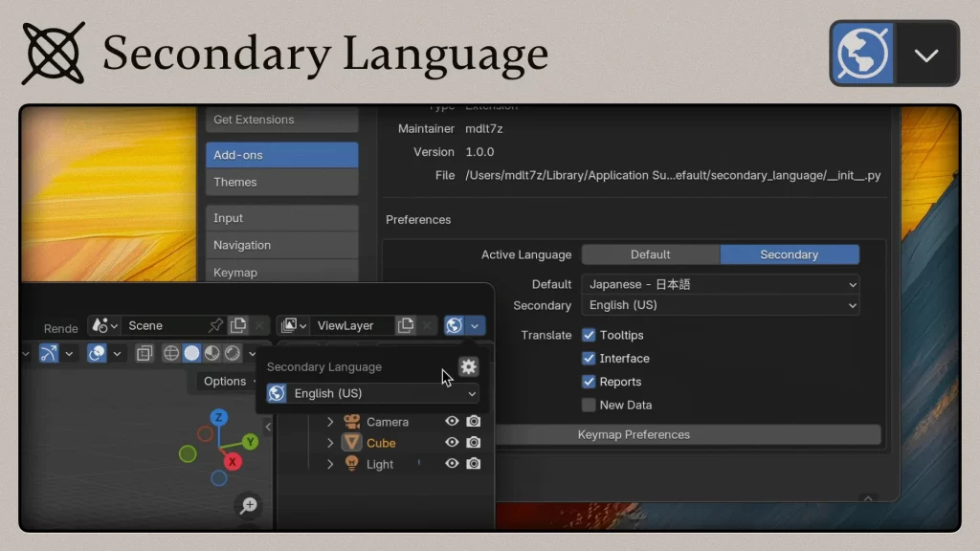This screenshot has width=980, height=551.
Task: Disable the Reports translation checkbox
Action: click(x=589, y=382)
